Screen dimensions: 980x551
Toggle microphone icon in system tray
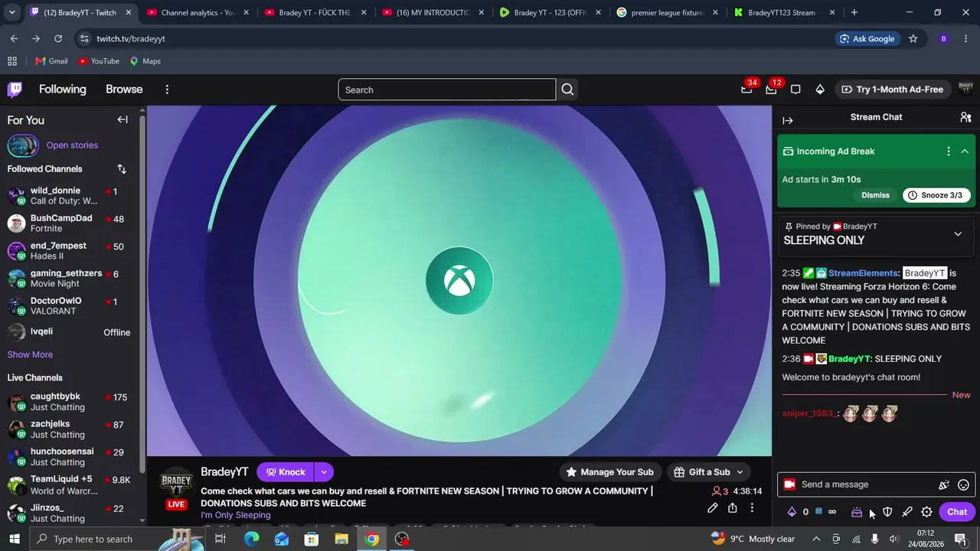tap(874, 539)
